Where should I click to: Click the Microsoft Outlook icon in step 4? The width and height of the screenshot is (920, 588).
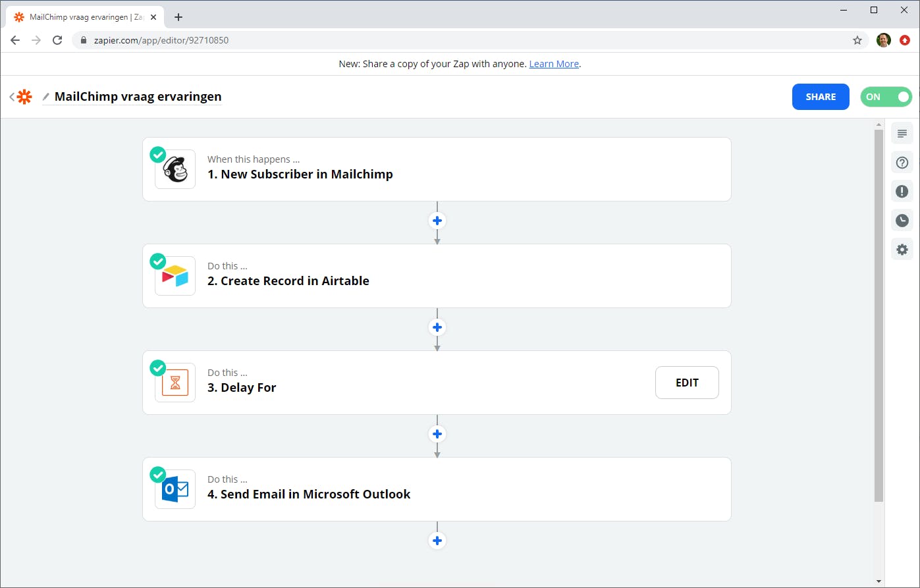point(175,489)
